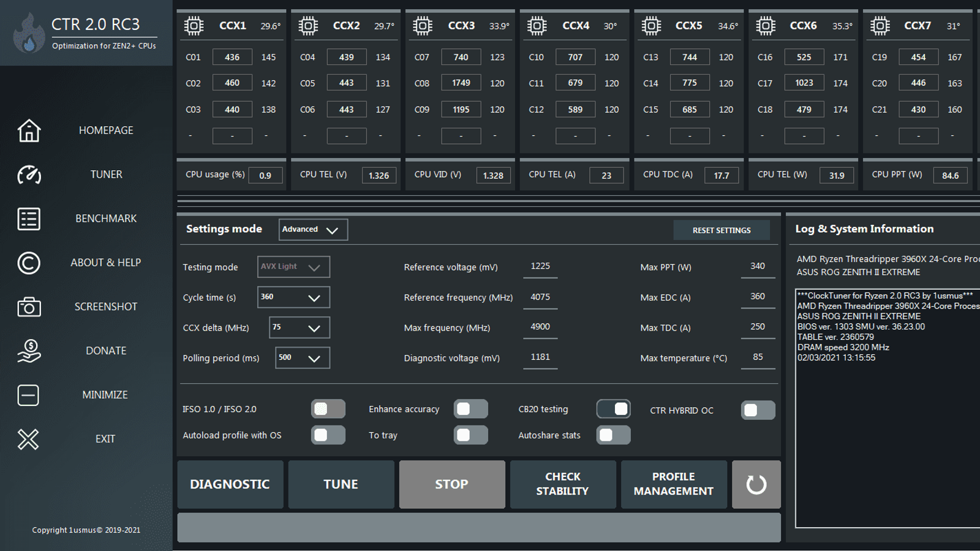Run CHECK STABILITY

coord(563,484)
